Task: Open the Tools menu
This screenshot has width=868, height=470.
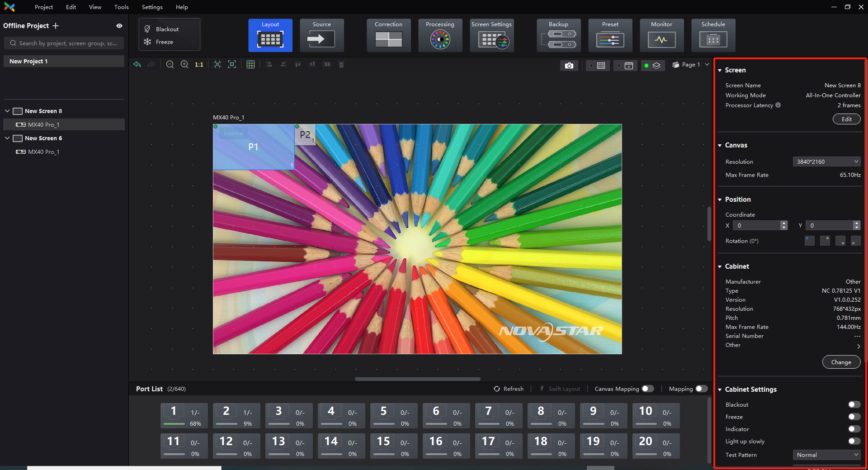Action: tap(121, 7)
